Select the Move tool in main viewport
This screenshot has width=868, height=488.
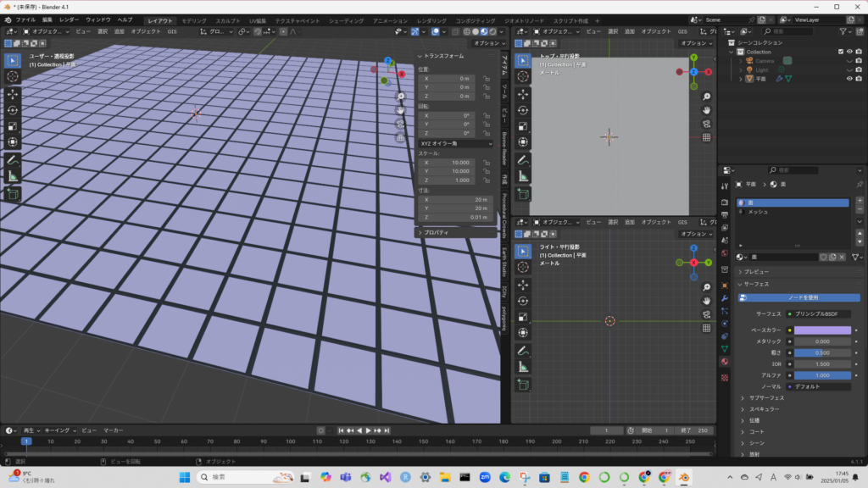coord(14,93)
